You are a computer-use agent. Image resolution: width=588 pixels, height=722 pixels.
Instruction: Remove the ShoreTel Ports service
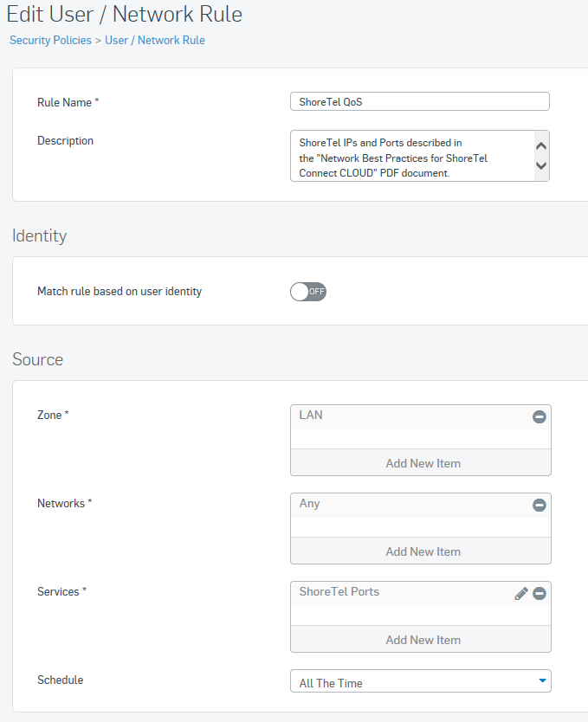tap(540, 594)
